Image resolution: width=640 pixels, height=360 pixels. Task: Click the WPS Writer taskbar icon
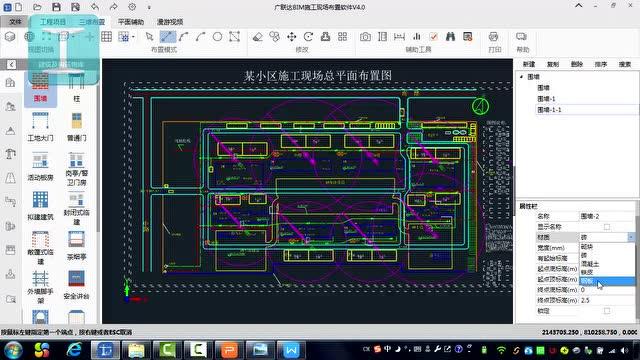[x=291, y=350]
